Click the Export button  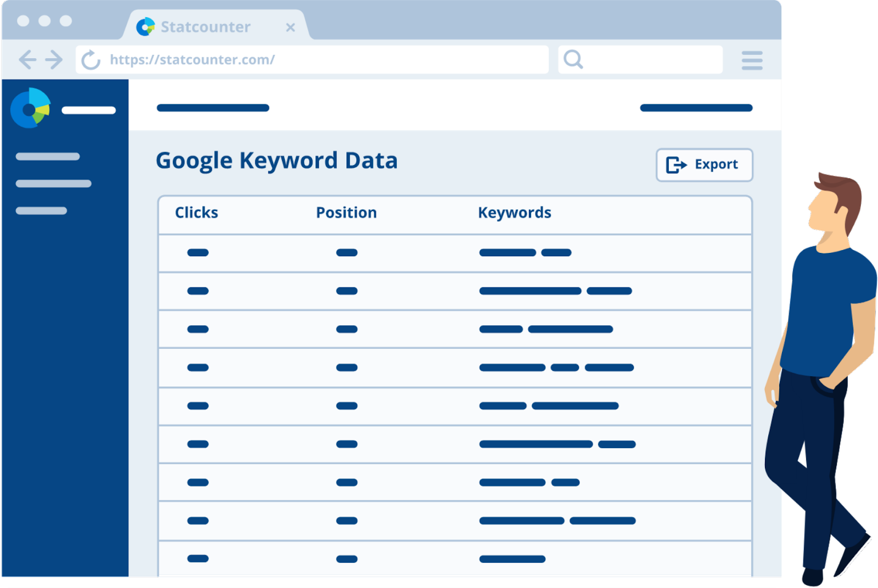tap(704, 165)
